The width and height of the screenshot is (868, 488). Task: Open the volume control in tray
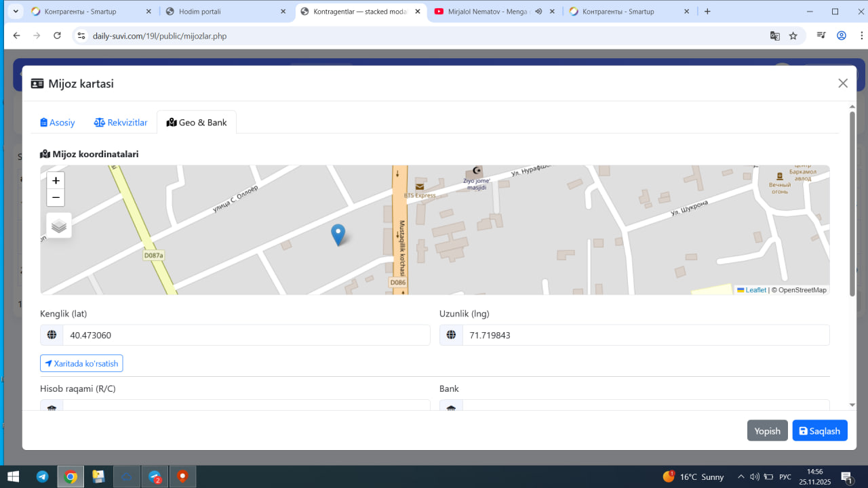755,476
